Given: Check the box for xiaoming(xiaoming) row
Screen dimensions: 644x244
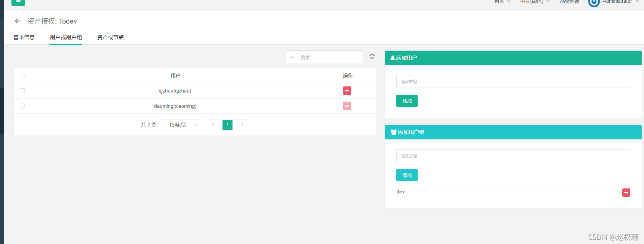Looking at the screenshot, I should 22,106.
